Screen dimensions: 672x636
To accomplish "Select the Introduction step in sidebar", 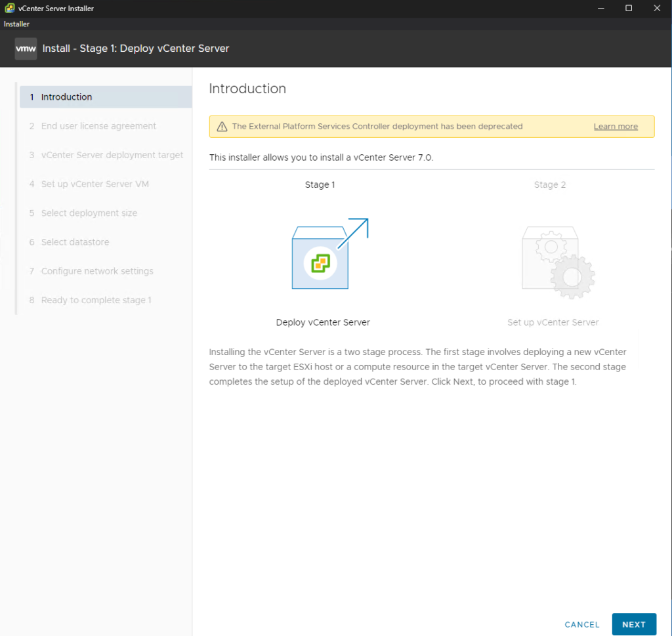I will pos(66,97).
